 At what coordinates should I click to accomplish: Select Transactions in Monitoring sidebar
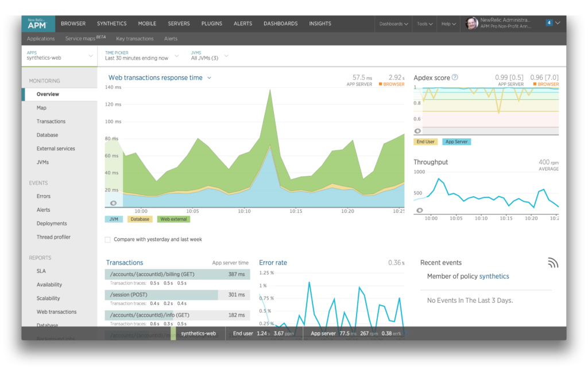point(51,122)
